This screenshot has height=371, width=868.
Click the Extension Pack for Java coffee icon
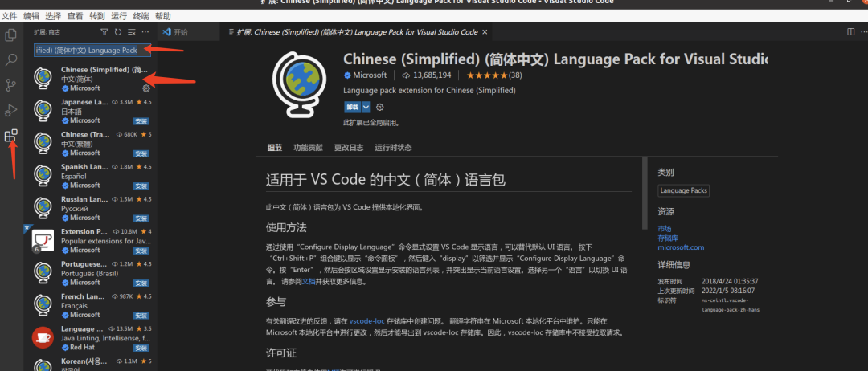(x=42, y=241)
